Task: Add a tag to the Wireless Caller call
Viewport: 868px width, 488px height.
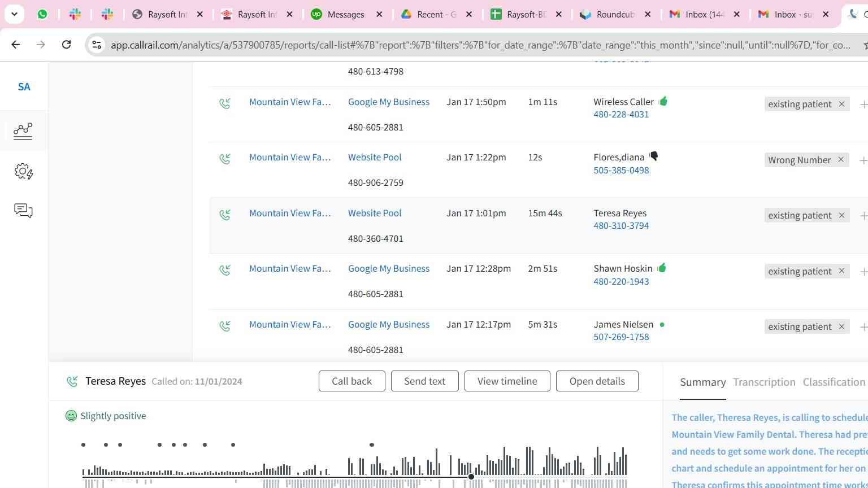Action: (863, 104)
